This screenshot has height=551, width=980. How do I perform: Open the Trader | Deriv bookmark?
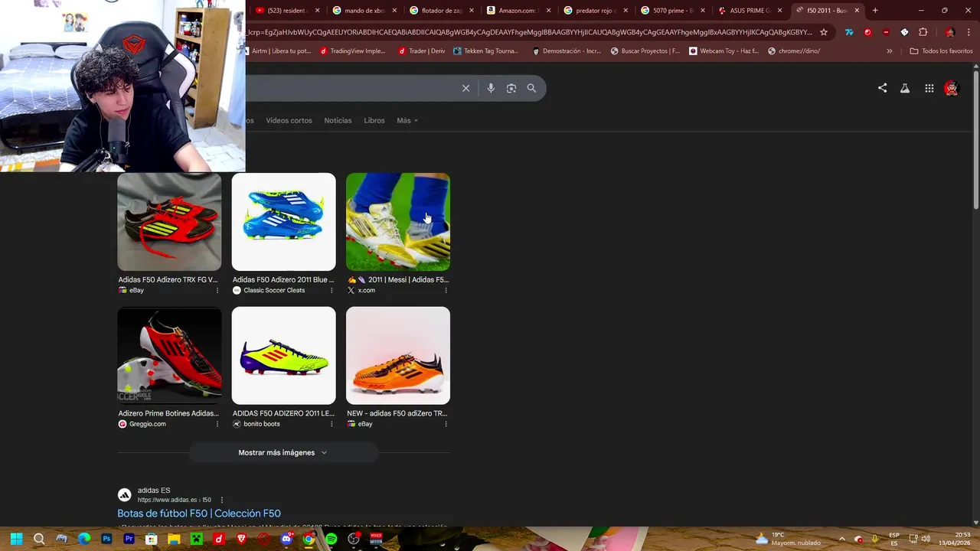421,51
